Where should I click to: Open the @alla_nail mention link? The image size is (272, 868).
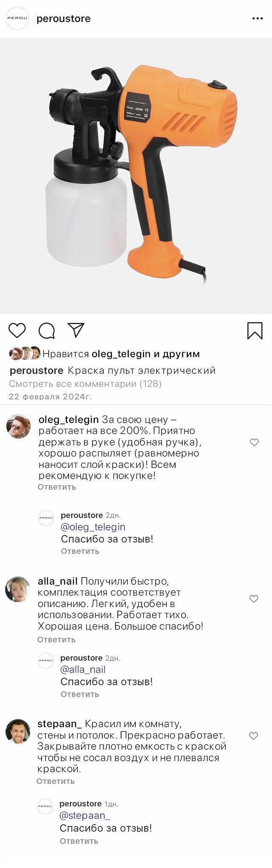[x=83, y=669]
